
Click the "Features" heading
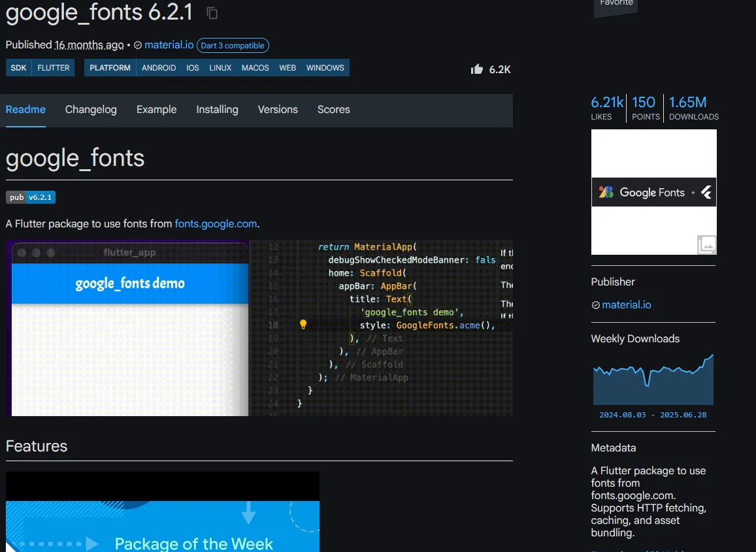tap(37, 446)
